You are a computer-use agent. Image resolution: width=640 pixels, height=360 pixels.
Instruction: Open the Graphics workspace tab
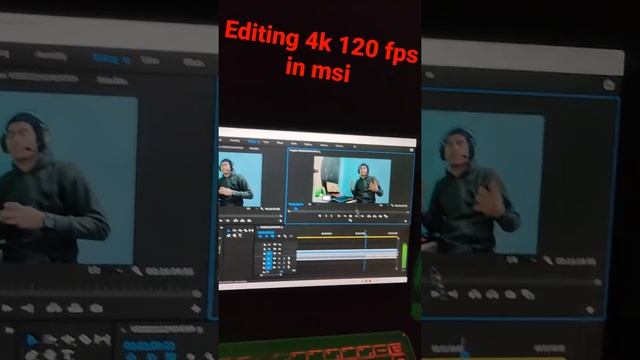(308, 144)
